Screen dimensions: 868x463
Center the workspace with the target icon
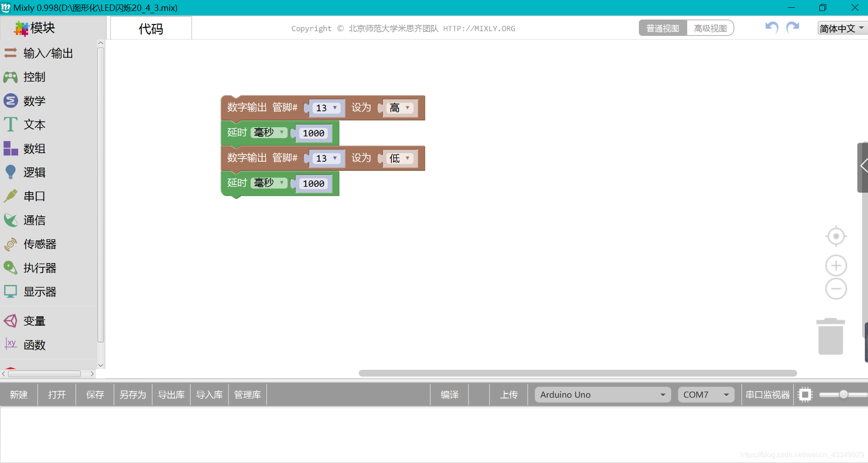coord(836,236)
